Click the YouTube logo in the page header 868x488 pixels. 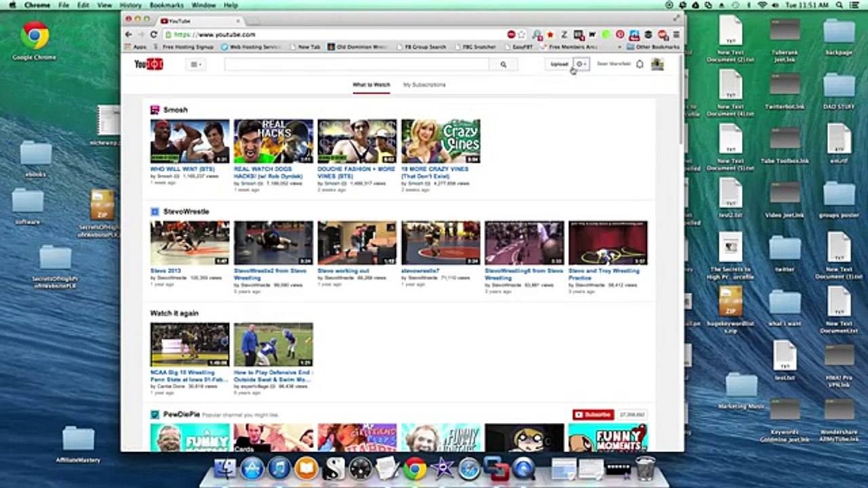(x=149, y=64)
